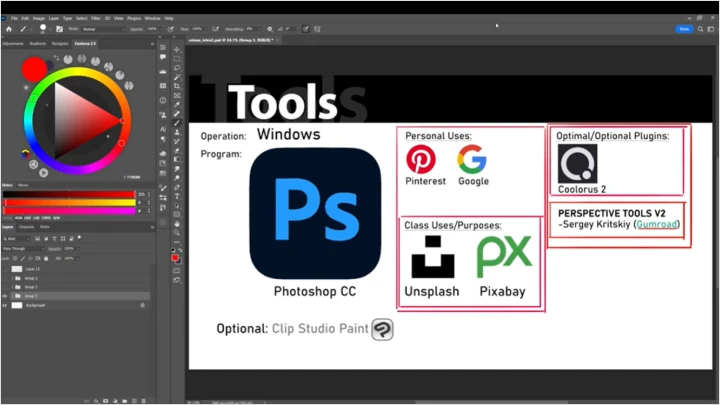Click the Coolorus color mixer icon

26,154
